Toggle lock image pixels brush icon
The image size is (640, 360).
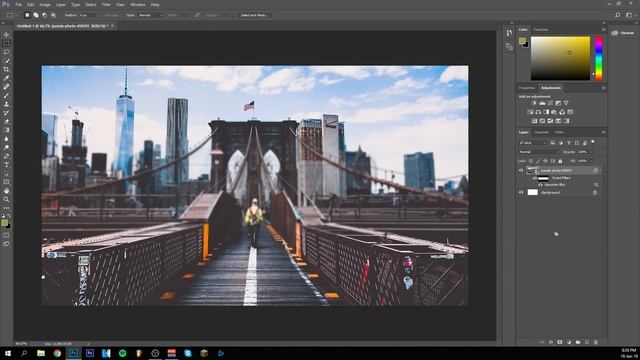538,161
